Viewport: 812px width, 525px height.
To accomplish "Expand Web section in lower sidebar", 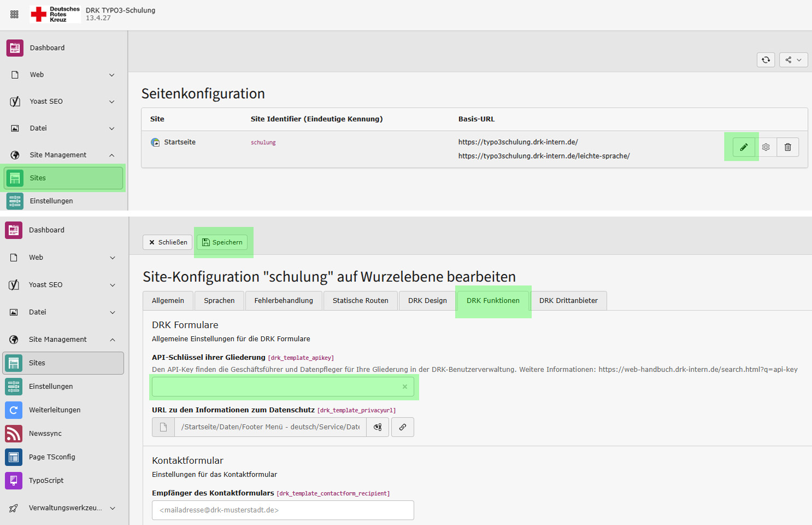I will [x=113, y=258].
